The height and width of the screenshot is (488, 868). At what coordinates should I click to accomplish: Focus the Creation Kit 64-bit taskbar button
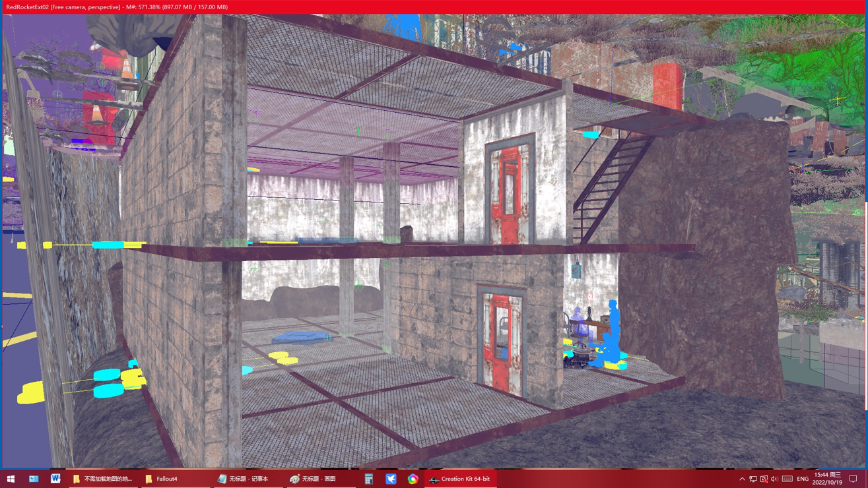pyautogui.click(x=461, y=479)
